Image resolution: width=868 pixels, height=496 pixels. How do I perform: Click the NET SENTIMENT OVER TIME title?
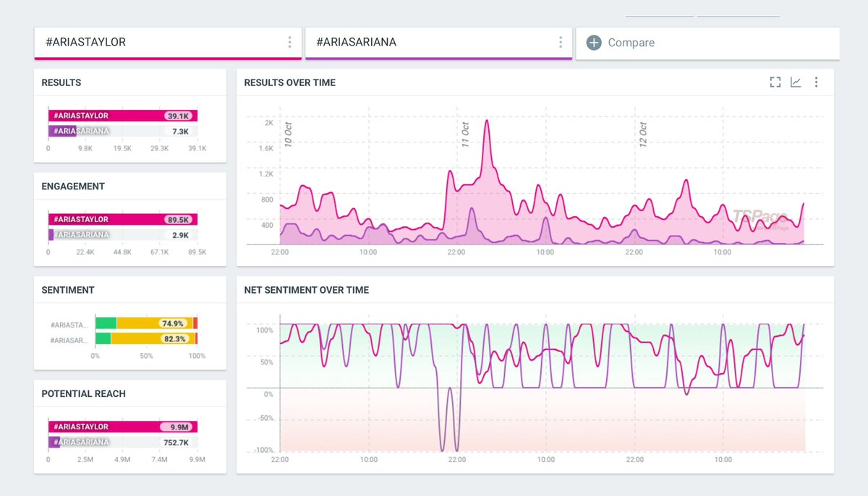[x=307, y=290]
